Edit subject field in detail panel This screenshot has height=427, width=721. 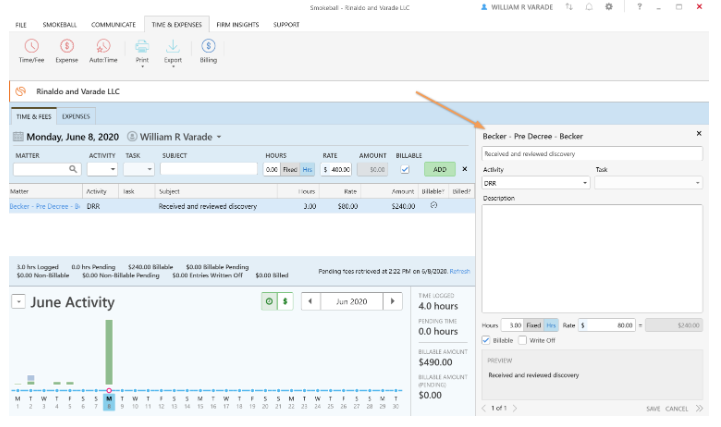tap(592, 154)
